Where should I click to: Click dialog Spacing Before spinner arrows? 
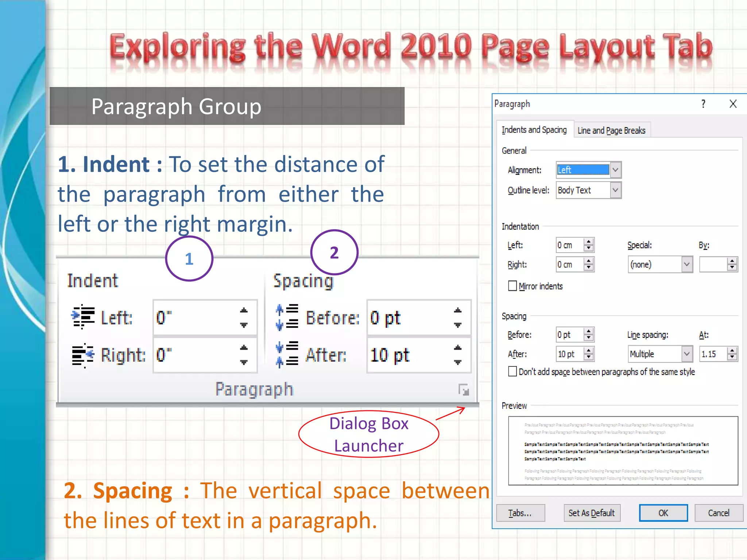tap(589, 334)
